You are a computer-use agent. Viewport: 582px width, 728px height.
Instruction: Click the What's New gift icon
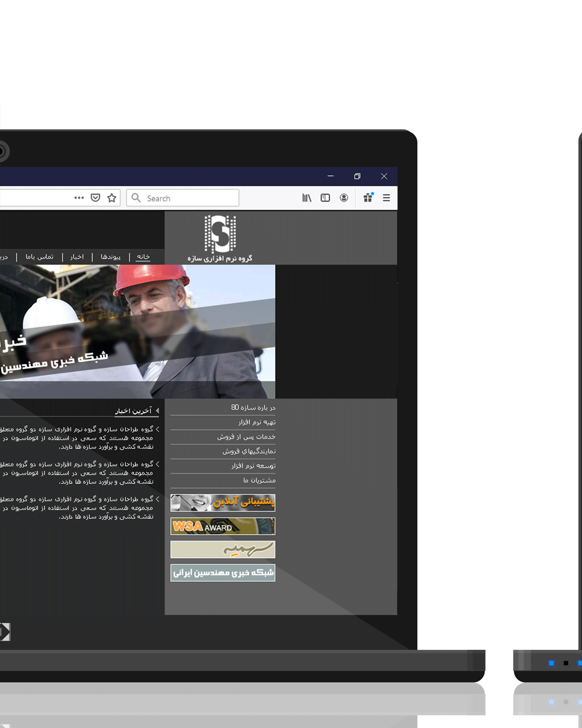pos(368,197)
